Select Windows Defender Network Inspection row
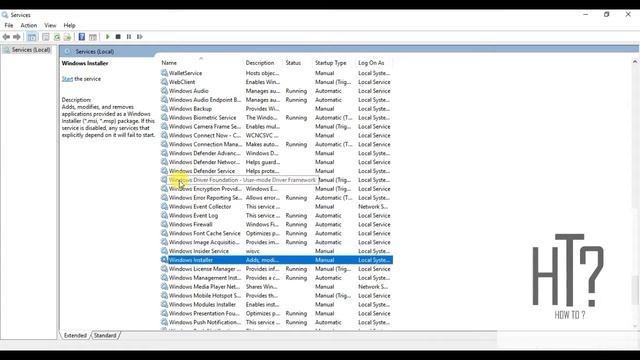Viewport: 640px width, 360px height. (276, 162)
